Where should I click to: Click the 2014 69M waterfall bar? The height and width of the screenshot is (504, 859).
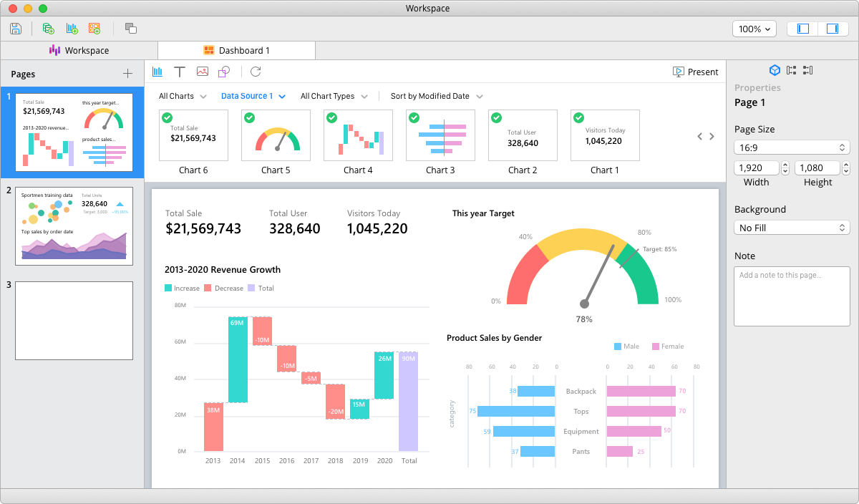point(238,359)
